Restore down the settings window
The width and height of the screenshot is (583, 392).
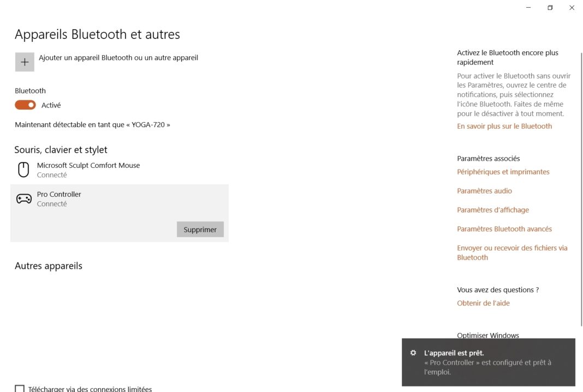point(550,8)
